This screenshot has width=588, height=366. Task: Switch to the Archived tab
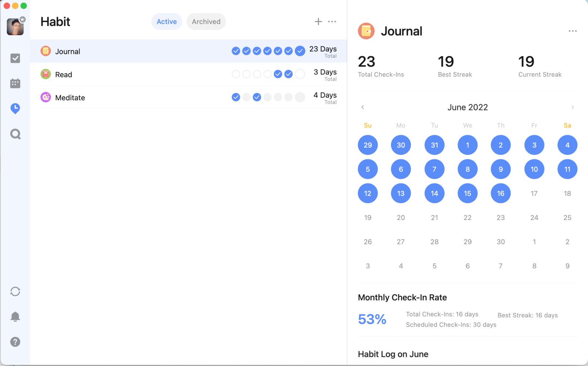206,22
